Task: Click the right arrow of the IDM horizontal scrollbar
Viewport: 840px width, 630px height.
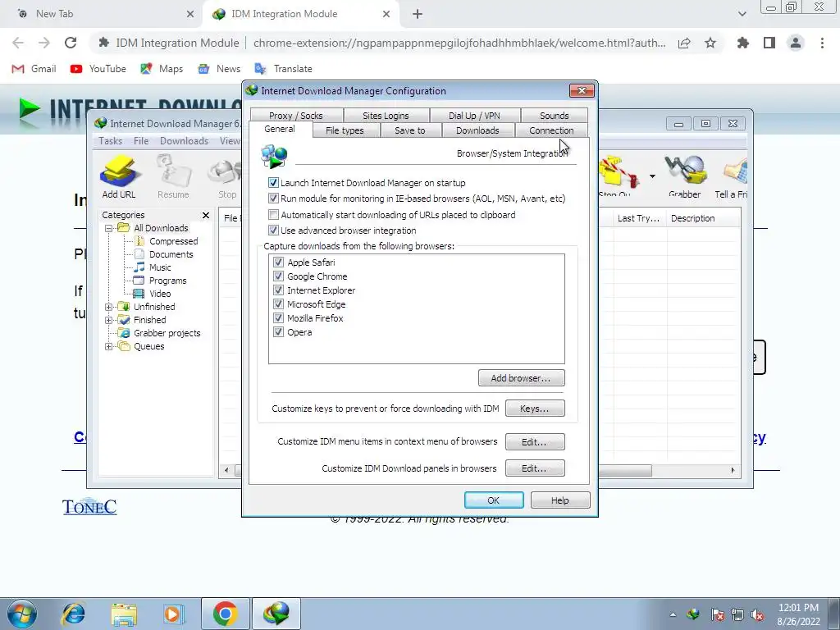Action: tap(733, 470)
